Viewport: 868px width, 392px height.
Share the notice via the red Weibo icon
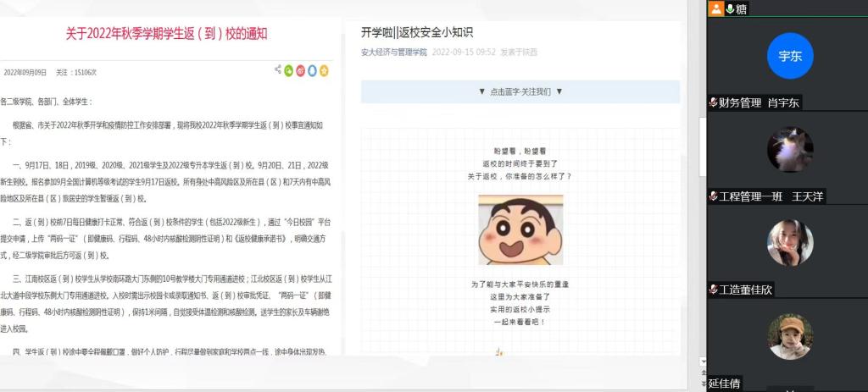point(300,70)
